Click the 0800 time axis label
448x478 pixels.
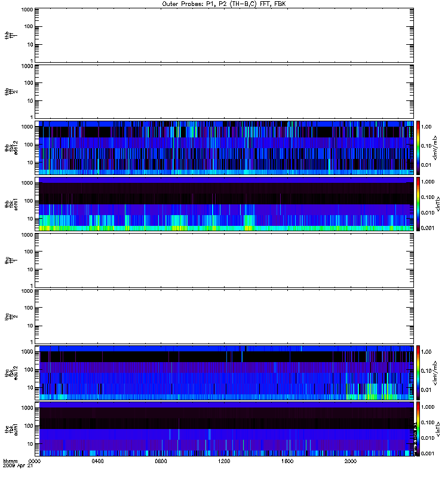point(161,461)
